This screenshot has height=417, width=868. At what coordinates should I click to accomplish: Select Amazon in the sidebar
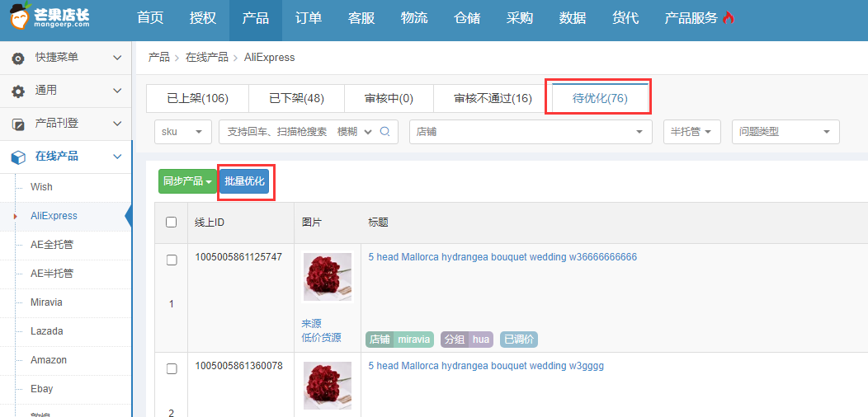click(x=49, y=360)
